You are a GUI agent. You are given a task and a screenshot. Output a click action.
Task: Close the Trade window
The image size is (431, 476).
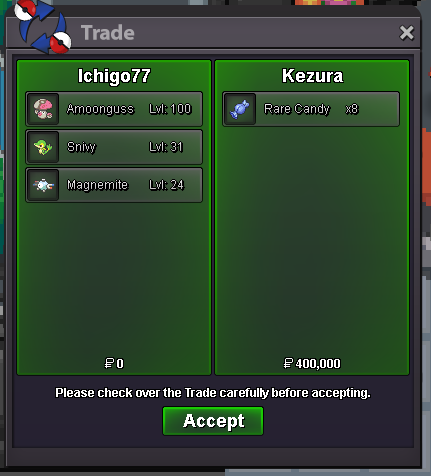click(x=407, y=33)
